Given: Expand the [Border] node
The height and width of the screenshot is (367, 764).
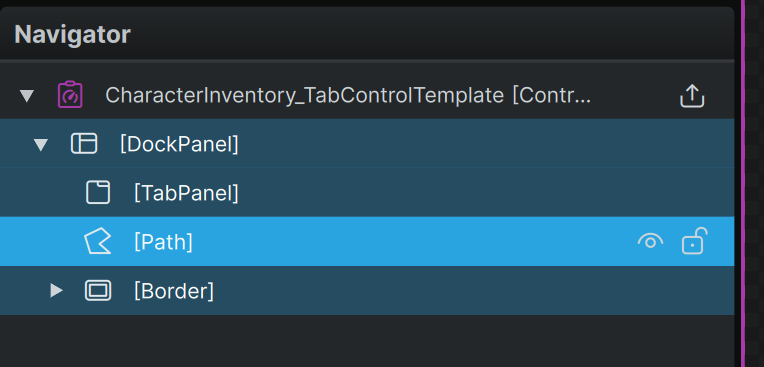Looking at the screenshot, I should pos(57,291).
